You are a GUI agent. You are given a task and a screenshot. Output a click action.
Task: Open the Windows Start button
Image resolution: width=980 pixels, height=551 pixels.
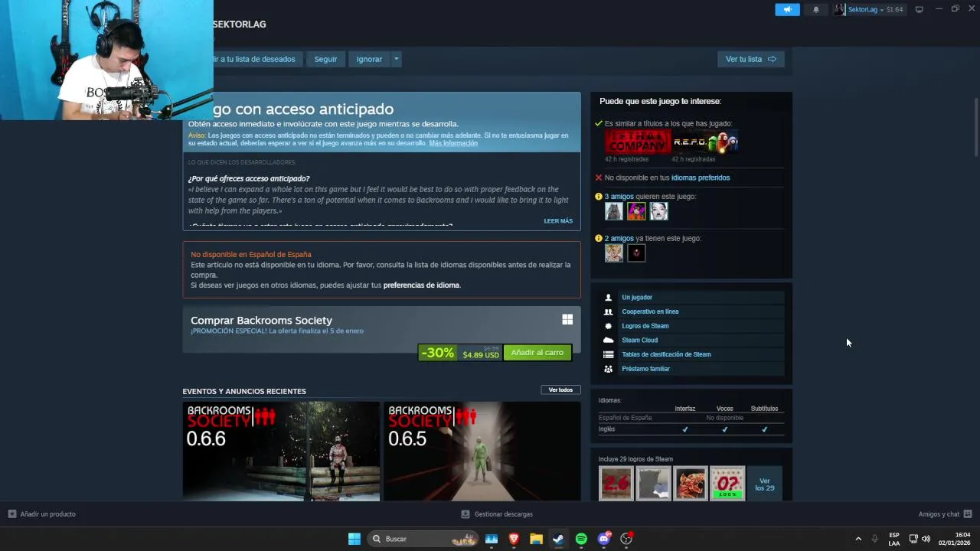[354, 539]
